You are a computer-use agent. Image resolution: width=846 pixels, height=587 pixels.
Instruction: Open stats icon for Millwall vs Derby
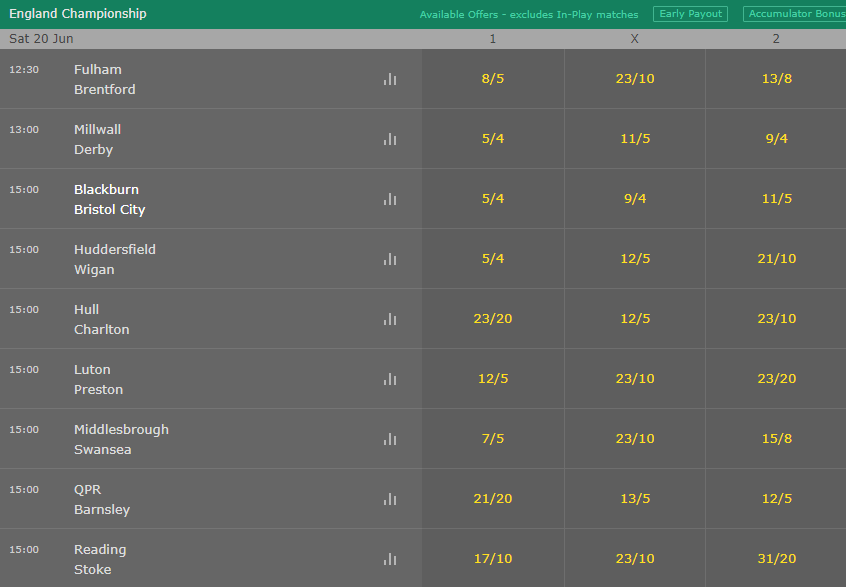coord(390,139)
